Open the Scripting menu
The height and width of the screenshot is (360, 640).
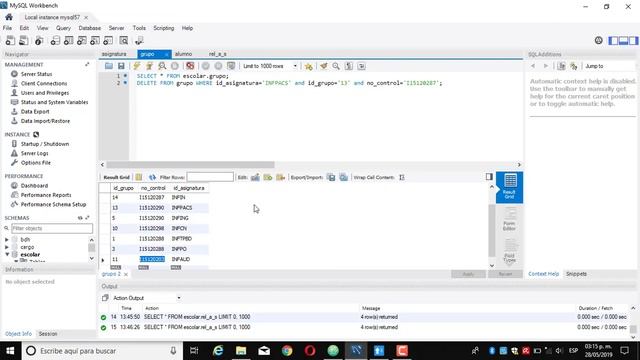coord(164,28)
